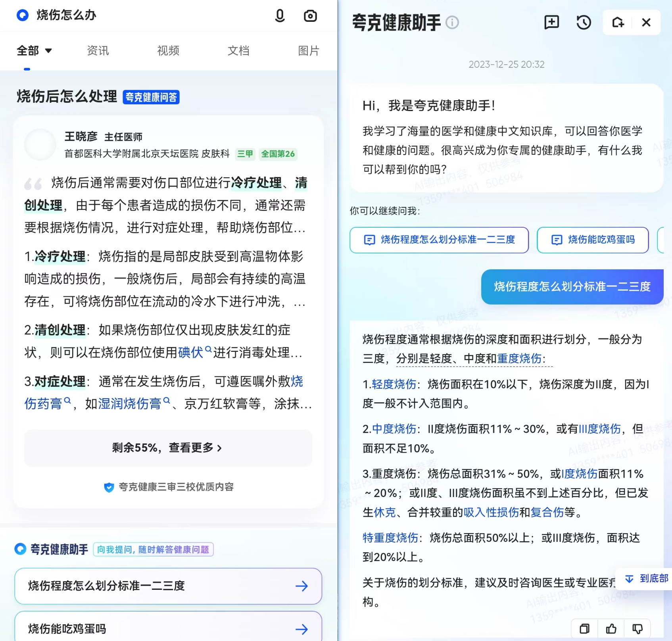Switch to 图片 tab
The image size is (672, 641).
[309, 50]
